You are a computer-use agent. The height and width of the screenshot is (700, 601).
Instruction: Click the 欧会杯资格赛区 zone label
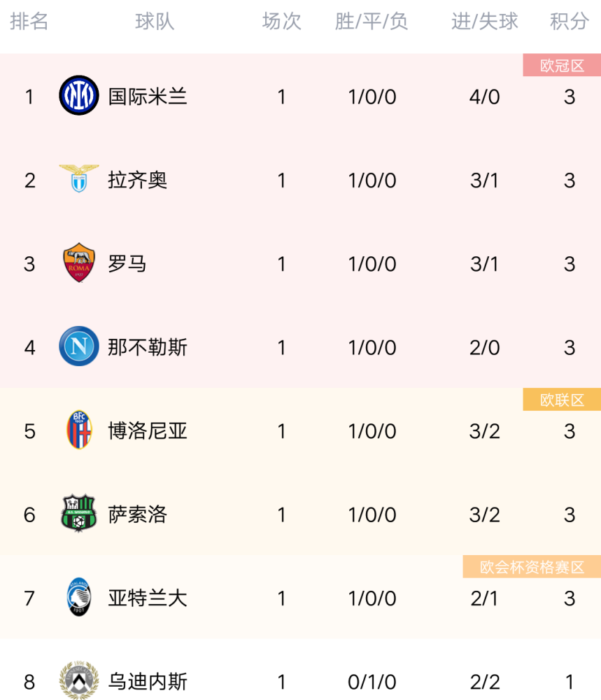click(x=532, y=567)
